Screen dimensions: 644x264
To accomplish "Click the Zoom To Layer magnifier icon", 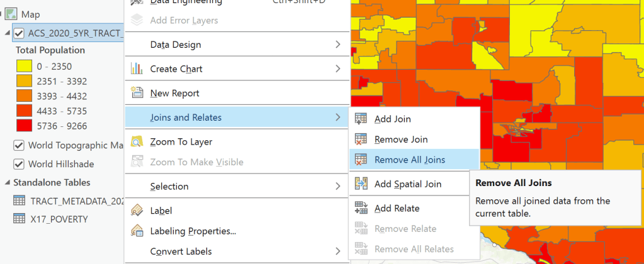I will click(x=137, y=142).
